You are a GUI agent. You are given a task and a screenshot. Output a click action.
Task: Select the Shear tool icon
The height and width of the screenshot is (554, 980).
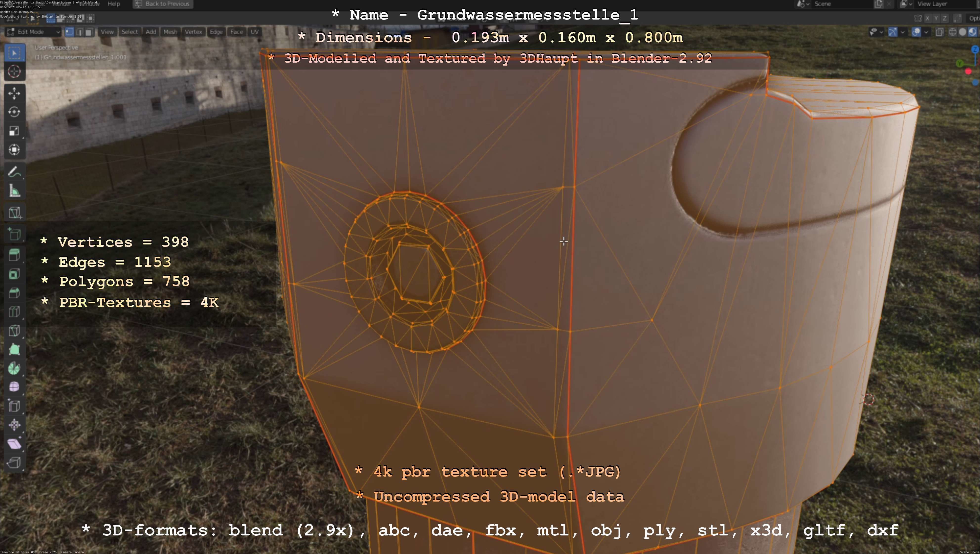(14, 444)
